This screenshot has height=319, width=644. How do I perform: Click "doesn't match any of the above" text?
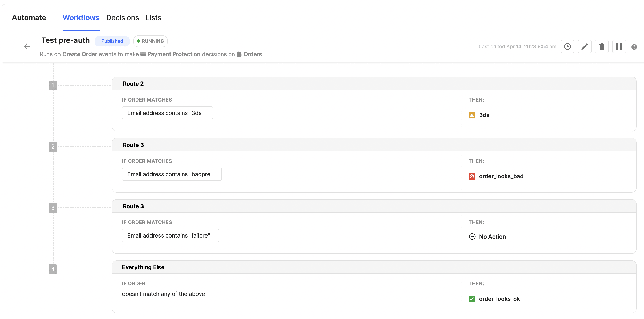point(163,294)
